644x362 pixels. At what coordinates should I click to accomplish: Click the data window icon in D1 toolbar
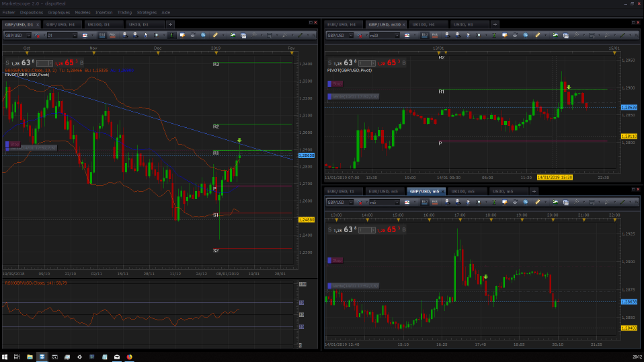tap(243, 36)
